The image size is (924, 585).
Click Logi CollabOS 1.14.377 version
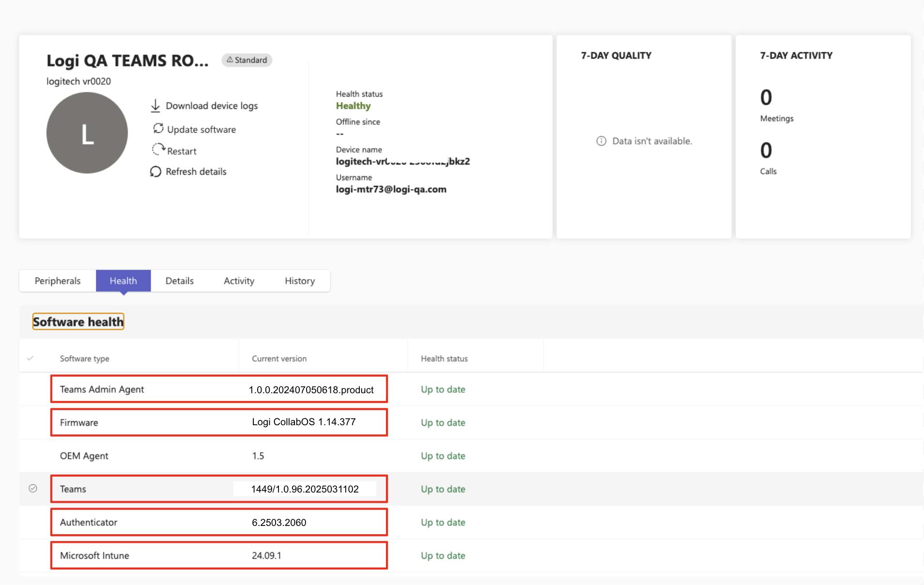(x=304, y=422)
